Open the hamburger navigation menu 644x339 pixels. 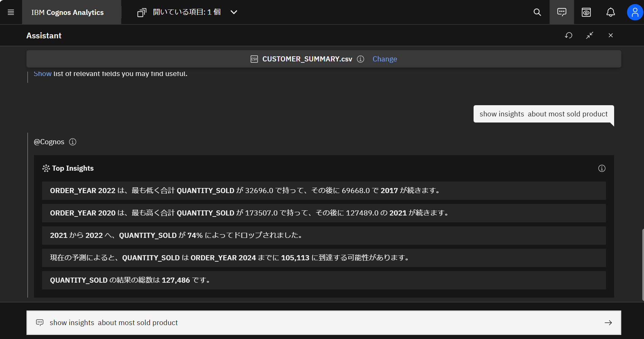11,12
